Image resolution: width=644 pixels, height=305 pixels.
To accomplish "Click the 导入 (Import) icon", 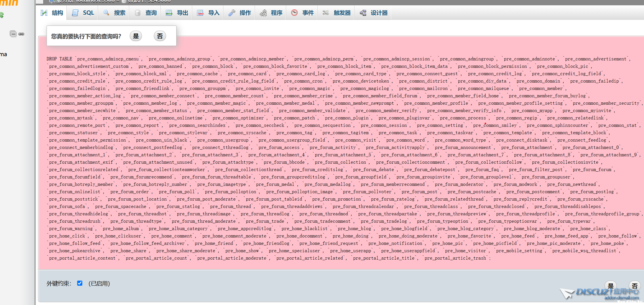I will [200, 13].
